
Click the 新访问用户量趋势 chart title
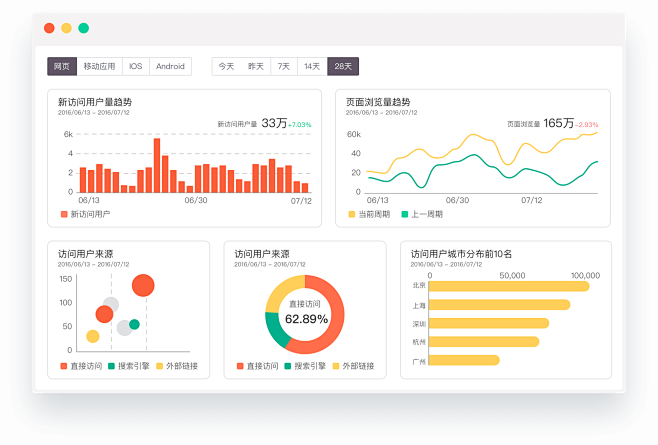pos(95,102)
